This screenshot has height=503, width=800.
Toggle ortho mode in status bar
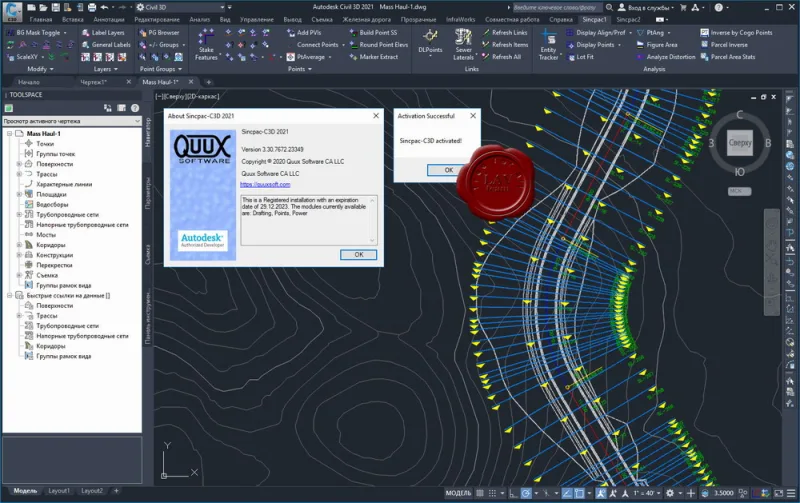(513, 493)
